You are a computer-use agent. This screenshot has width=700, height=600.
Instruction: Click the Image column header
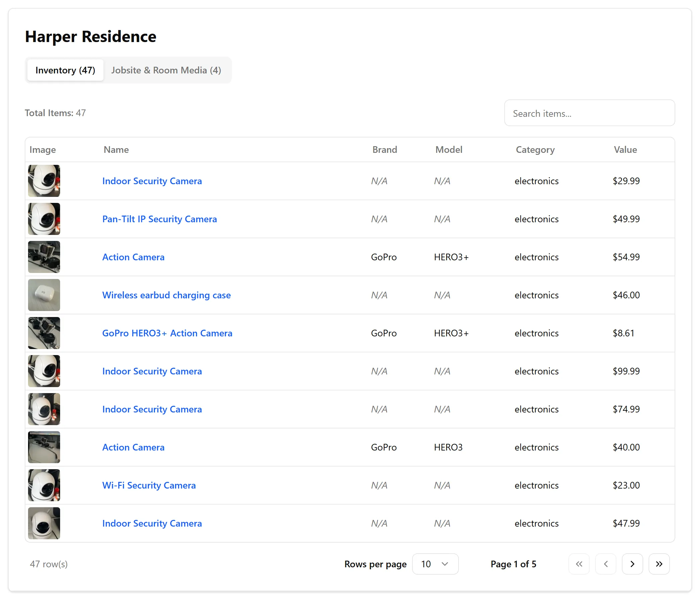point(42,149)
